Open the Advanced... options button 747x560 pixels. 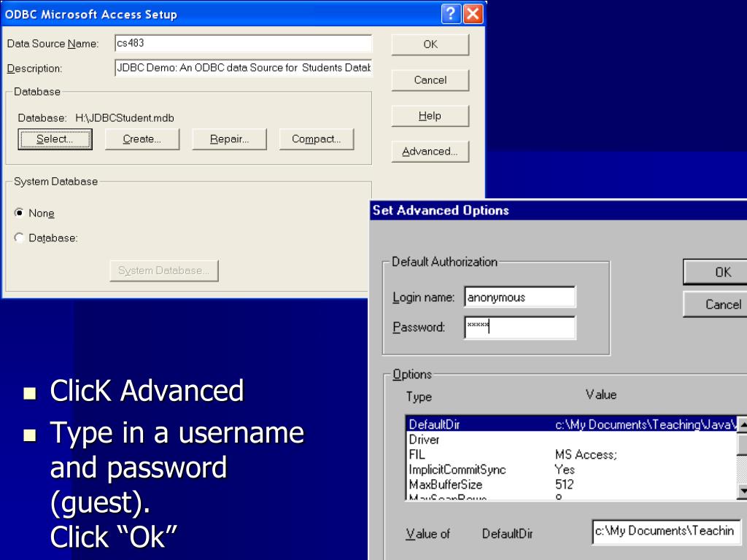430,152
